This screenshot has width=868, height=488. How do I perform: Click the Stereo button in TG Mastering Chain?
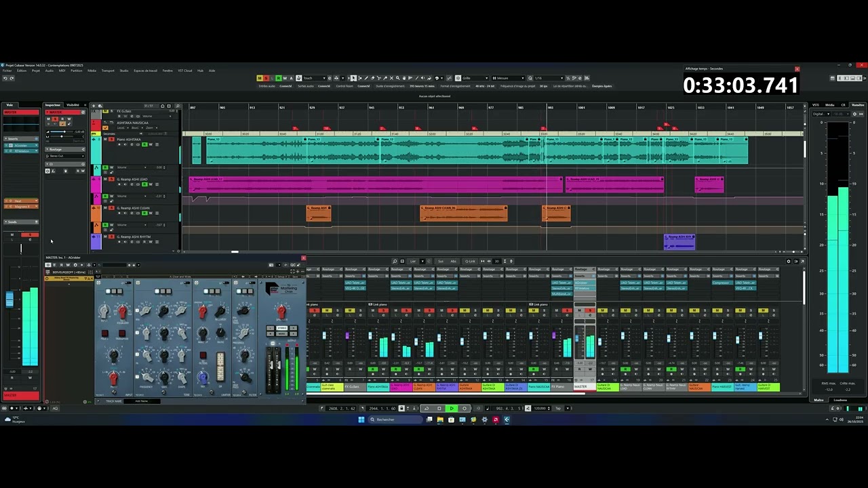pos(282,328)
